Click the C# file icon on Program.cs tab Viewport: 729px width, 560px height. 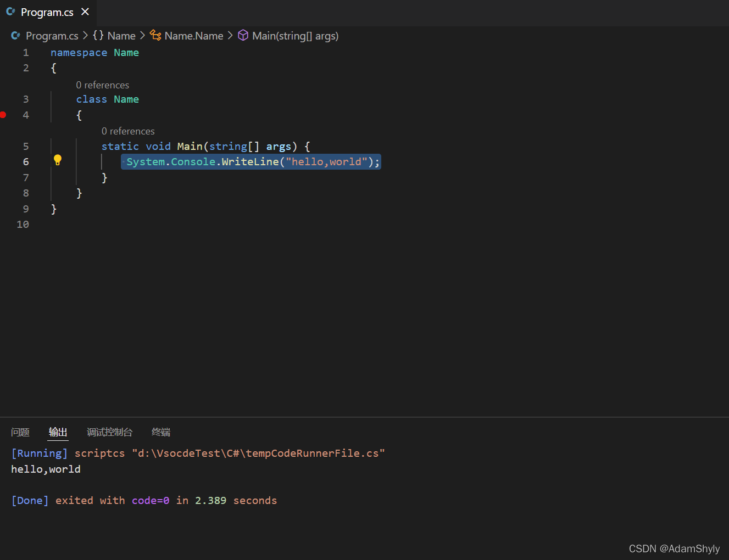[10, 11]
